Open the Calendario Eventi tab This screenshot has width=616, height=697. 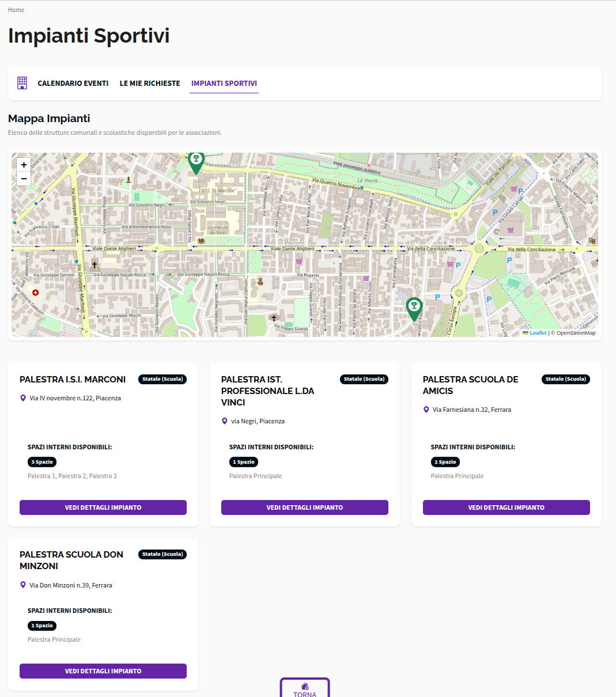click(73, 84)
